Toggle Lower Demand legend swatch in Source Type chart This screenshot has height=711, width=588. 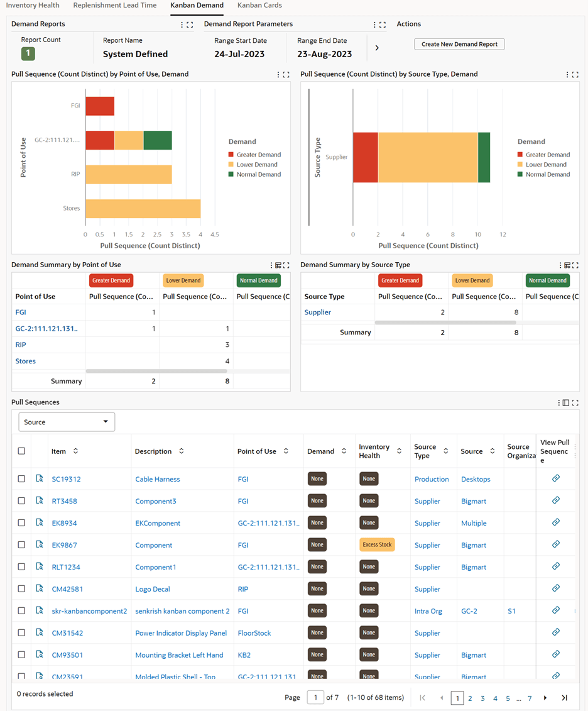pyautogui.click(x=520, y=165)
